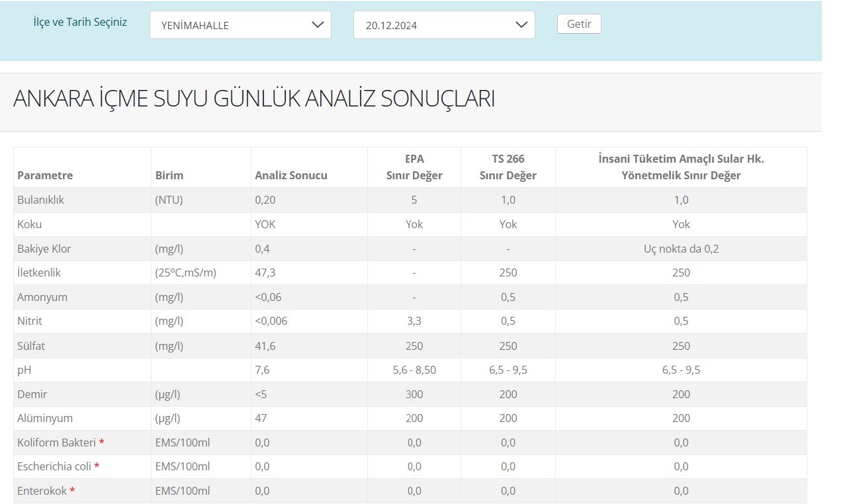This screenshot has width=847, height=504.
Task: Click the TS 266 Sınır Değer header
Action: [x=508, y=167]
